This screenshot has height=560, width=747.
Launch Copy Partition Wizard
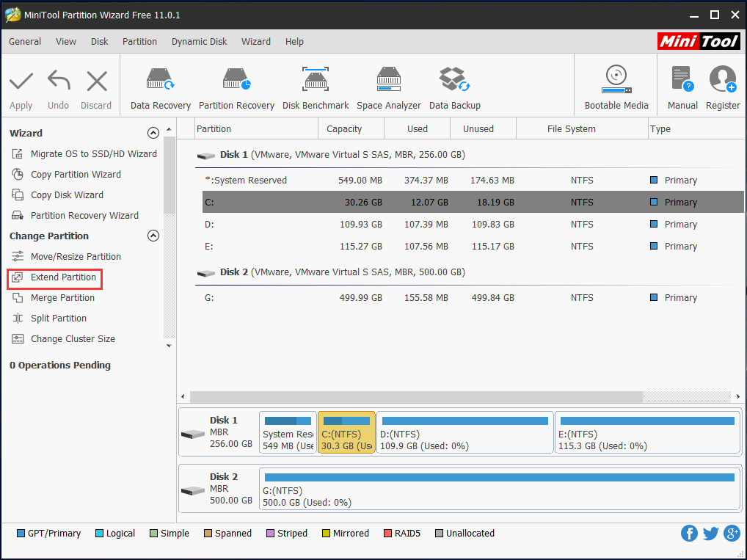pyautogui.click(x=66, y=175)
